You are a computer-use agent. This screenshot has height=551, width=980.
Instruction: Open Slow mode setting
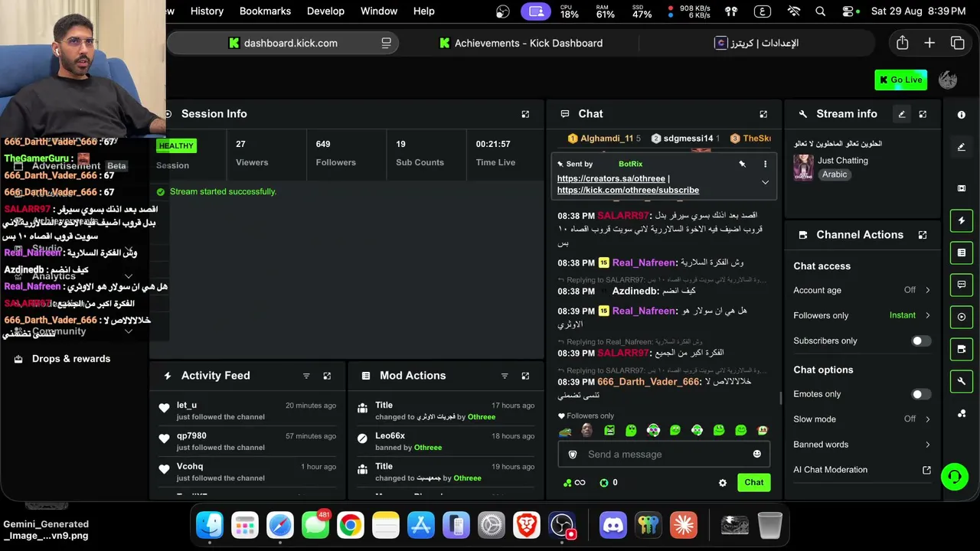862,419
